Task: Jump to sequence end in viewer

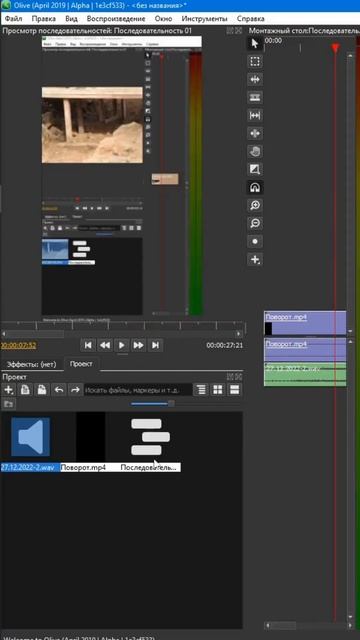Action: tap(155, 345)
